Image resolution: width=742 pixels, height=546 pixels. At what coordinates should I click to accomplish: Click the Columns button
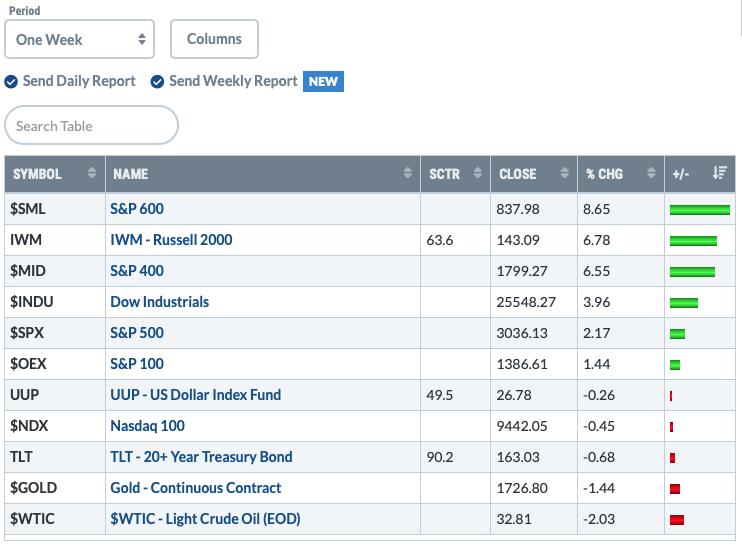[x=214, y=39]
